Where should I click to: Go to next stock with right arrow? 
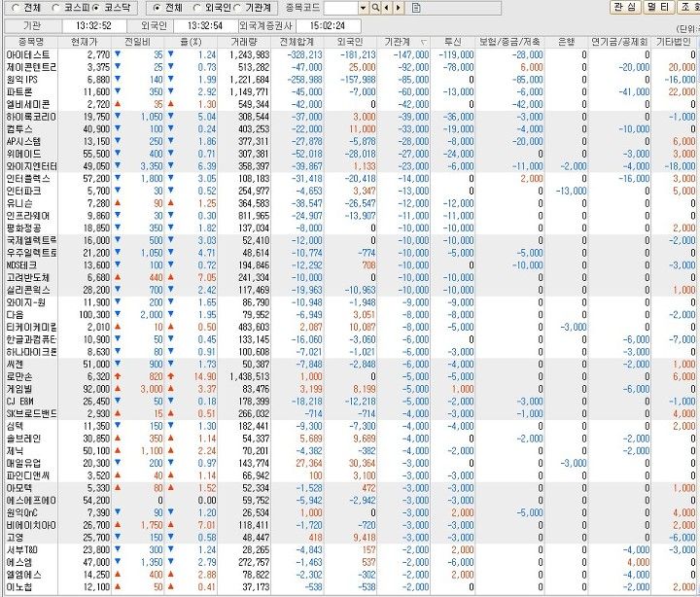(399, 8)
